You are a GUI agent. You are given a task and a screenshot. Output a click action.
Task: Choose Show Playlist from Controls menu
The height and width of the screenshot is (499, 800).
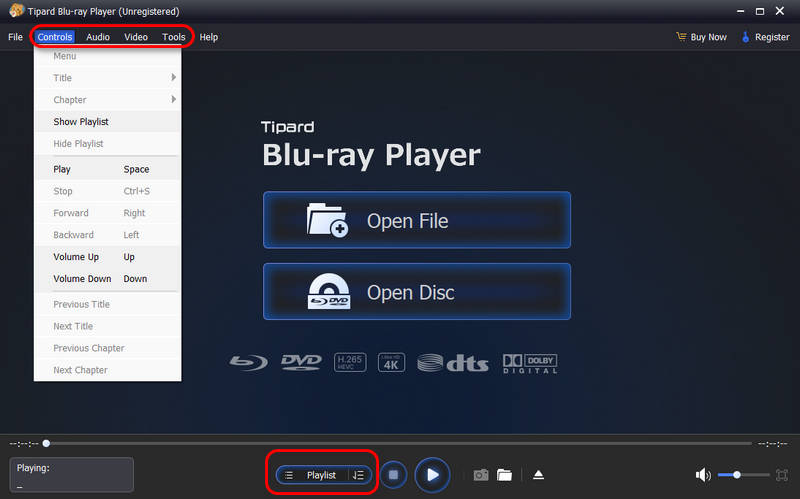pos(107,122)
